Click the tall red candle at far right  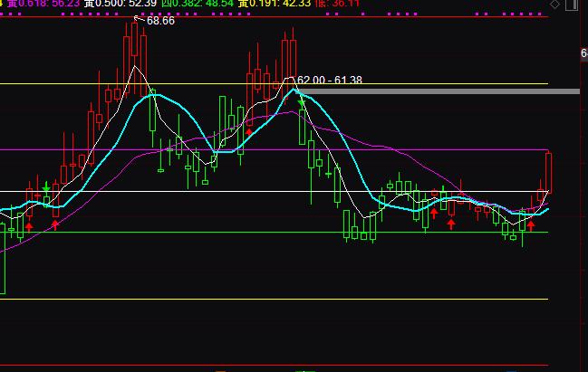coord(548,172)
